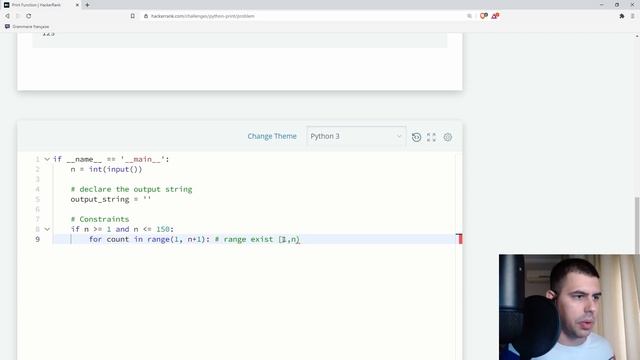
Task: Open editor settings gear icon
Action: [448, 137]
